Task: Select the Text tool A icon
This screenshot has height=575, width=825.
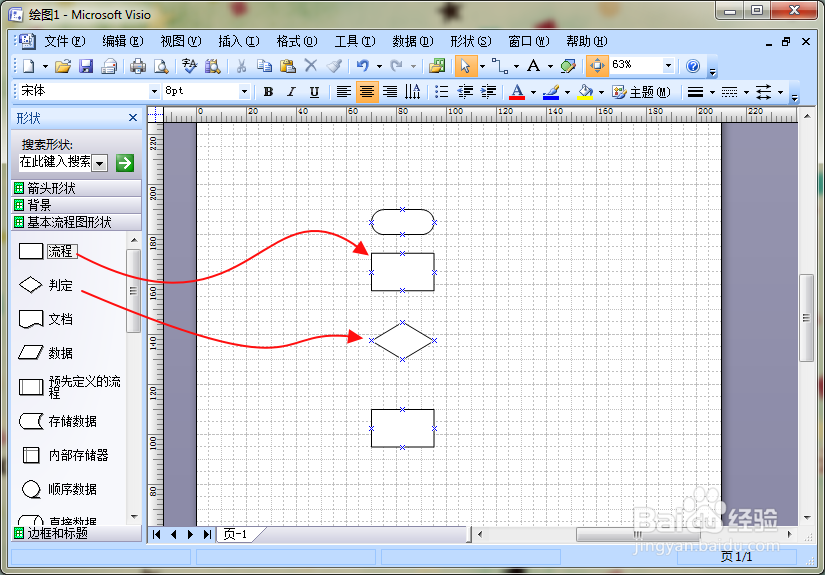Action: click(534, 66)
